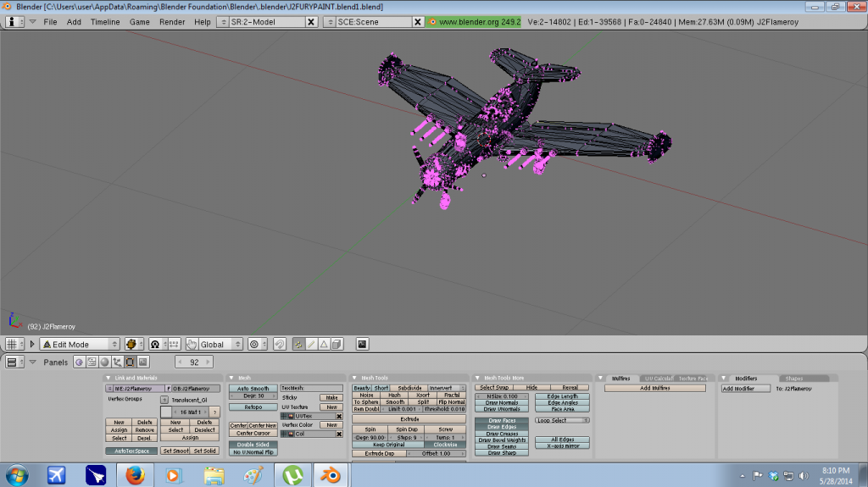Viewport: 868px width, 487px height.
Task: Open the Scene context panel icon
Action: (142, 362)
